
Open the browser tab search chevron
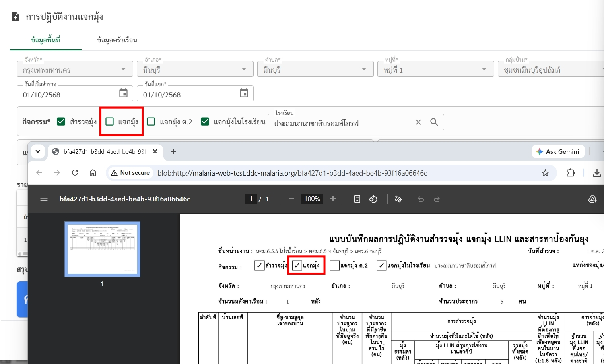coord(38,151)
